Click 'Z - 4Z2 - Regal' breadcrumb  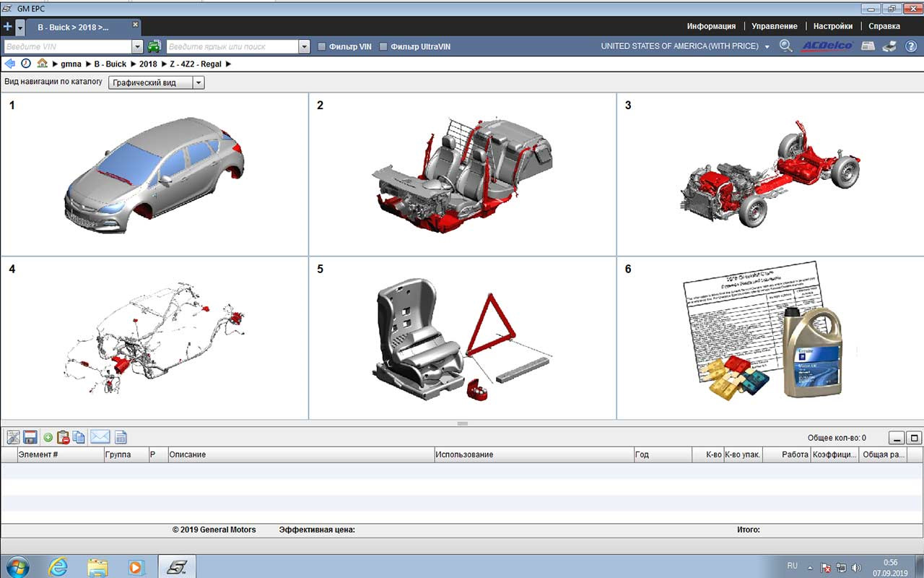(196, 64)
